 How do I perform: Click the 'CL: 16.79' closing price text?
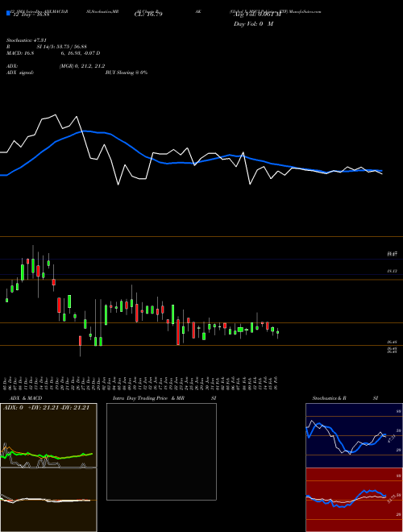click(x=148, y=15)
